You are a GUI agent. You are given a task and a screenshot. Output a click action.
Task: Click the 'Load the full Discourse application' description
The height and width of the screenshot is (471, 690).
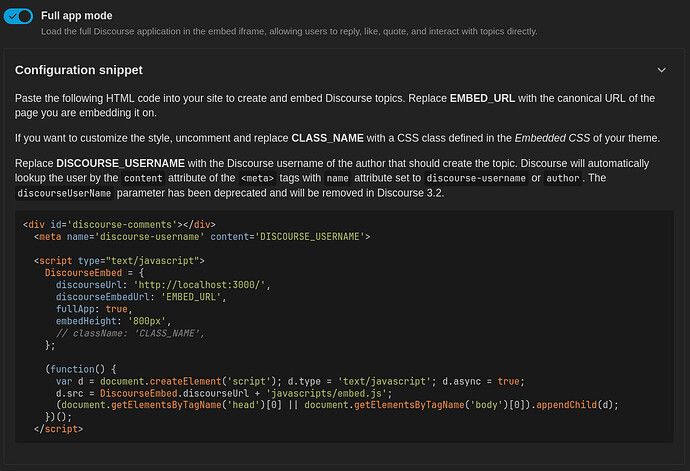pos(289,32)
